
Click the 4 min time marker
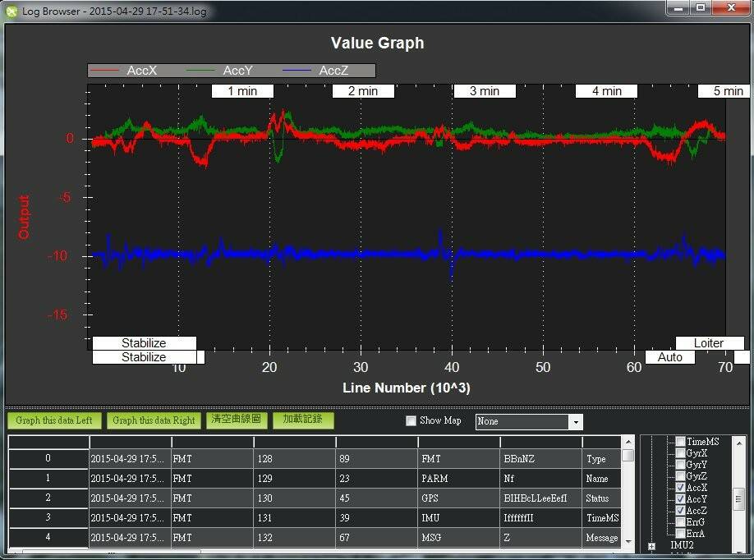[x=606, y=91]
